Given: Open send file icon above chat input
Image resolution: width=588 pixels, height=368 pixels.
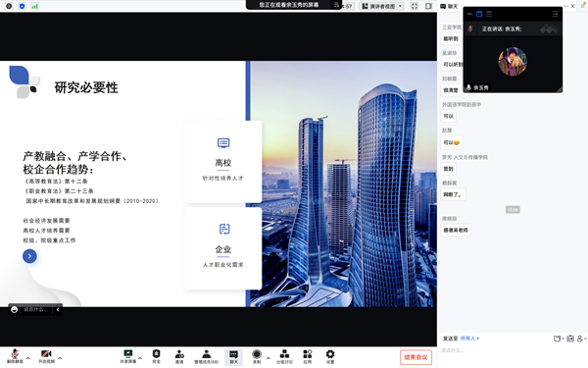Looking at the screenshot, I should click(x=558, y=339).
